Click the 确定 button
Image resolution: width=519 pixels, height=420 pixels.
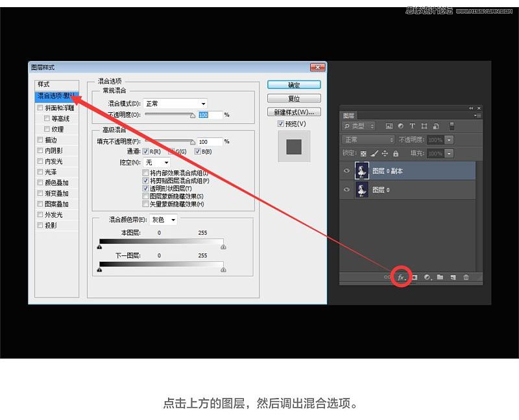[x=294, y=85]
